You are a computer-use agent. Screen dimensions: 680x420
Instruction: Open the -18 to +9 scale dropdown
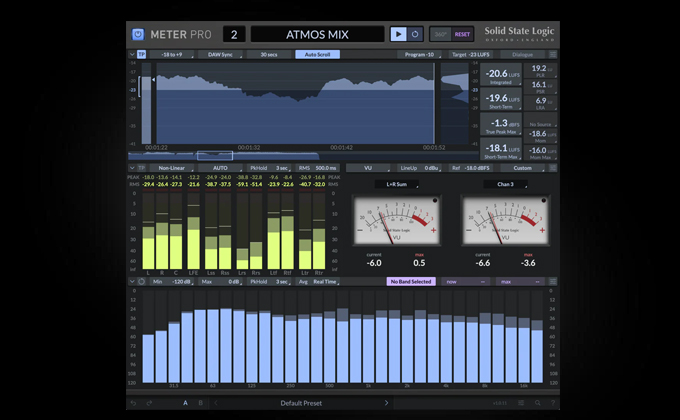[x=172, y=54]
